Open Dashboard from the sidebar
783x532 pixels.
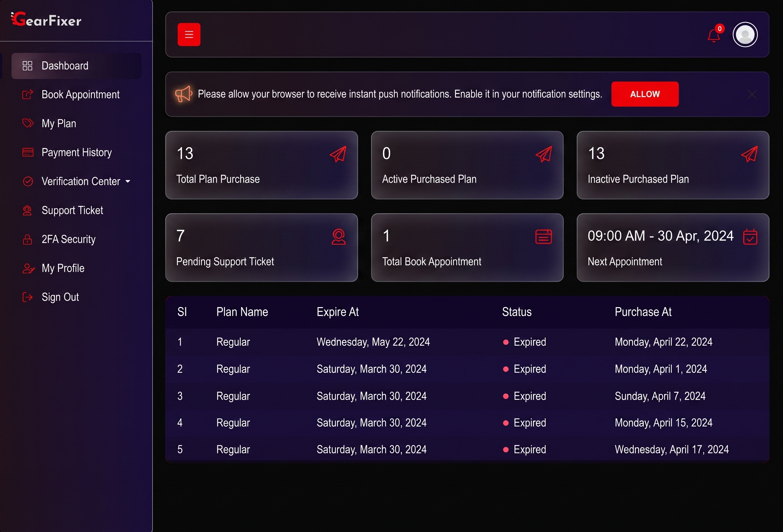click(x=77, y=66)
